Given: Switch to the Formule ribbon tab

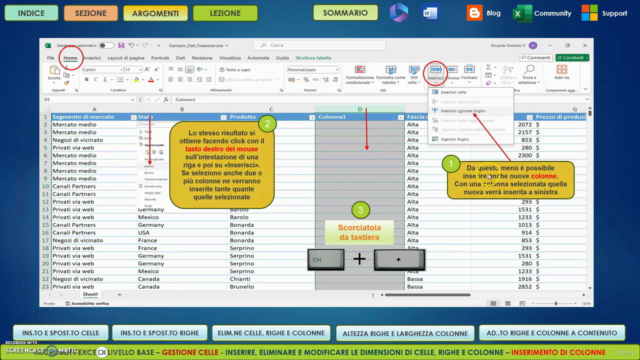Looking at the screenshot, I should [x=160, y=58].
